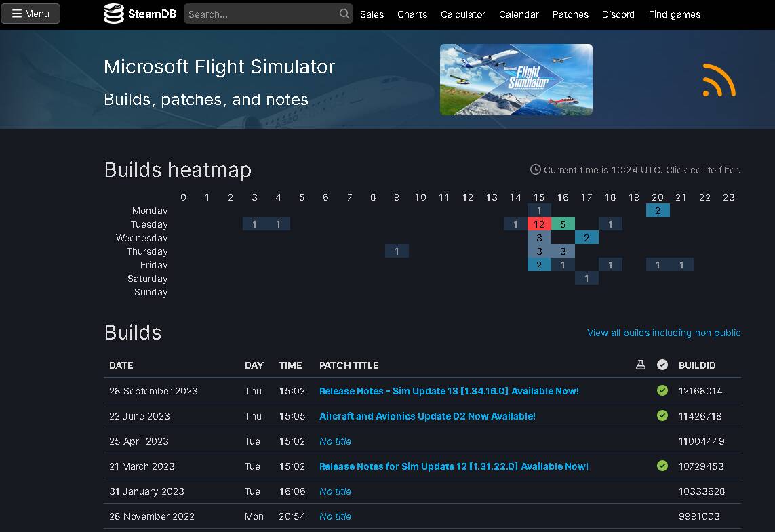The image size is (775, 532).
Task: Open the orange RSS feed icon
Action: 719,80
